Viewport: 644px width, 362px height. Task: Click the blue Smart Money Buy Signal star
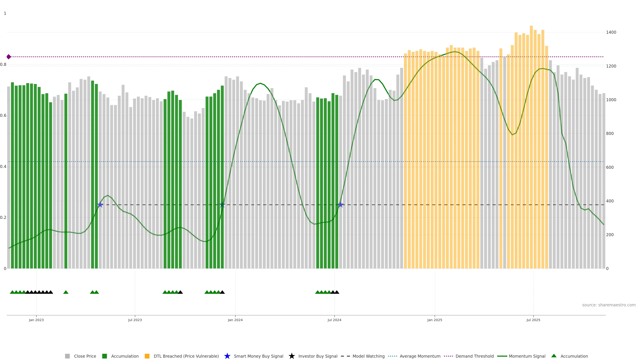(x=227, y=356)
